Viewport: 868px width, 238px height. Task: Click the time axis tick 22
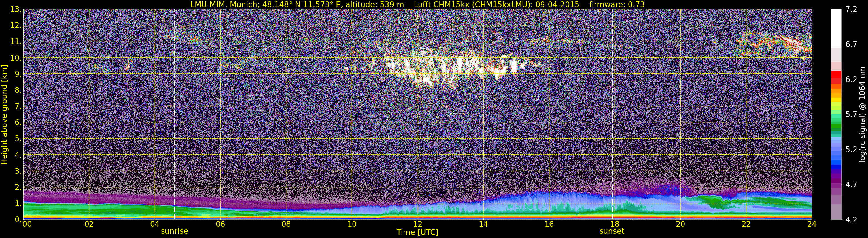746,224
